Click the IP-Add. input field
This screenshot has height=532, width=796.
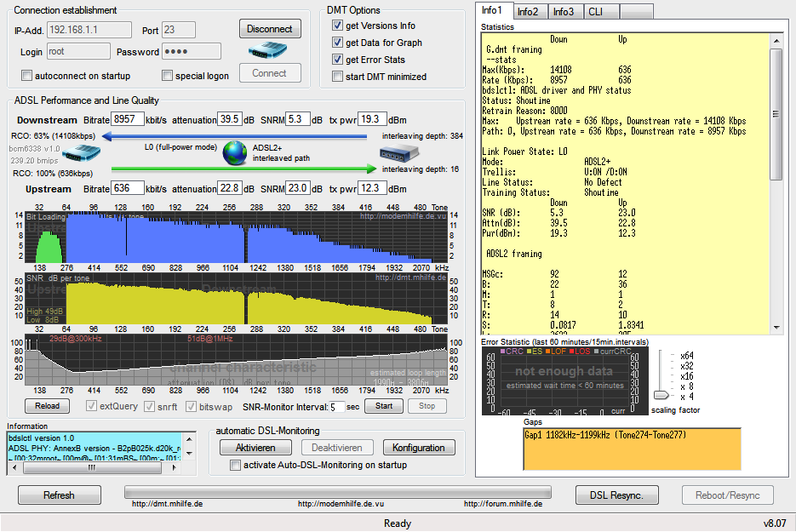click(x=89, y=30)
